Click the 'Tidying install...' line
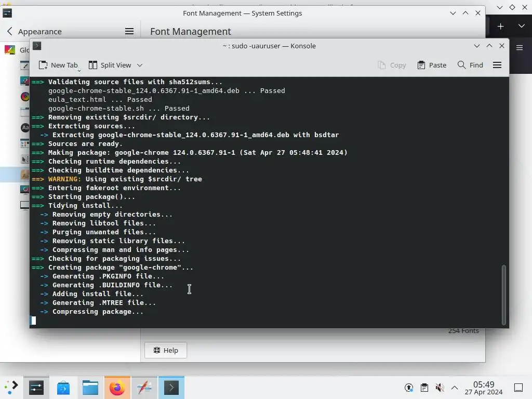 pos(85,205)
